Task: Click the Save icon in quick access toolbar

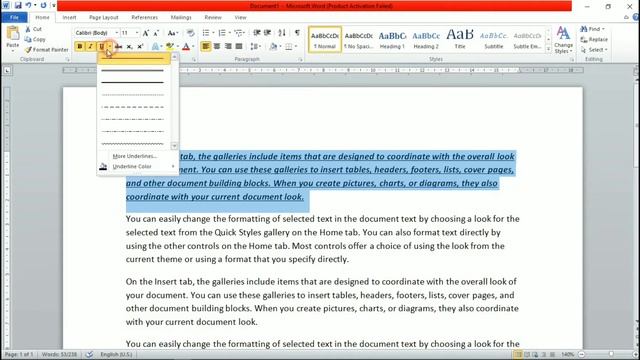Action: pyautogui.click(x=18, y=5)
